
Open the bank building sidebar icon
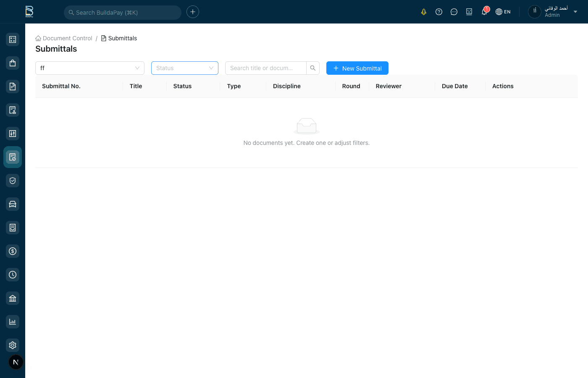pos(13,298)
